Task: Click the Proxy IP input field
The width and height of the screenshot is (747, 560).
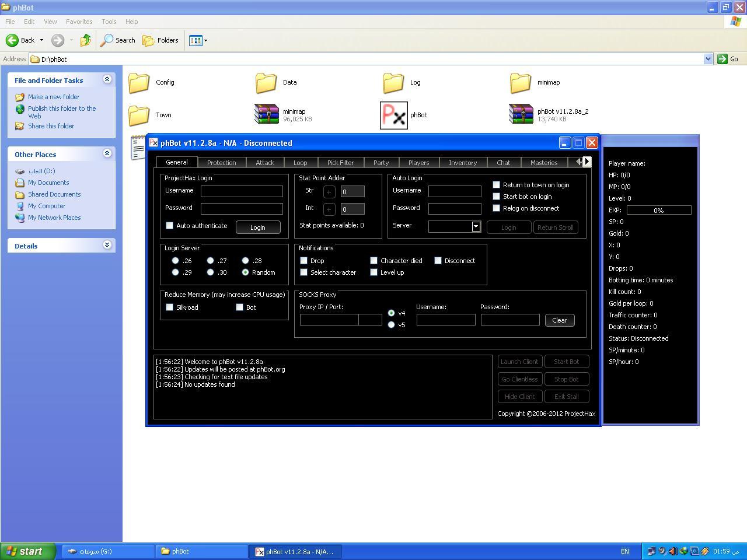Action: [x=329, y=320]
